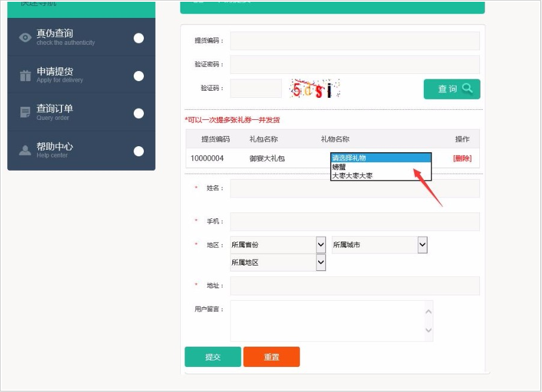Click the gift box icon for 申请提货

click(x=25, y=76)
